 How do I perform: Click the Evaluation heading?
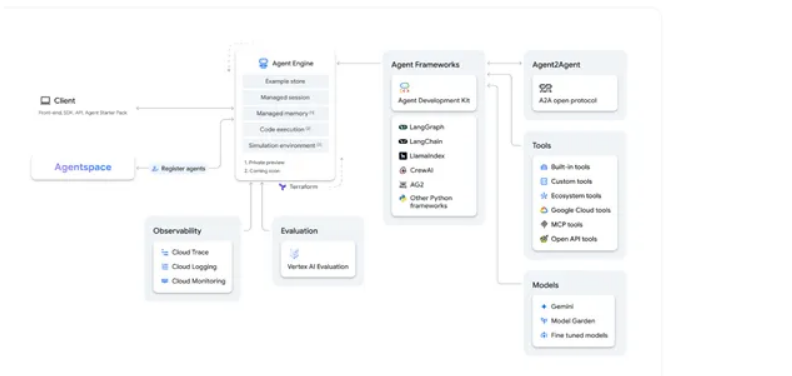299,230
